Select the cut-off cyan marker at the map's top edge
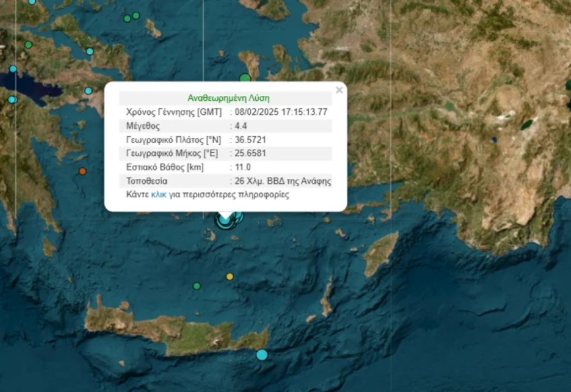The image size is (571, 392). [x=32, y=2]
